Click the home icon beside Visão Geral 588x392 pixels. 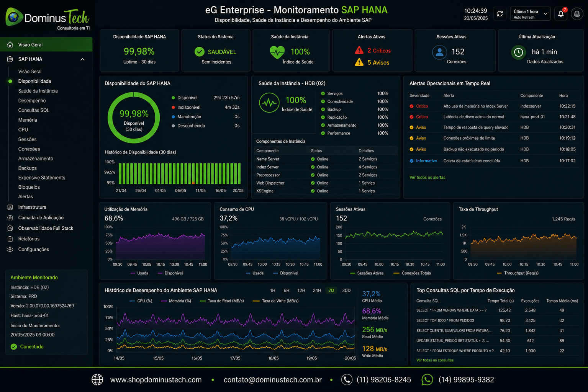(x=10, y=44)
